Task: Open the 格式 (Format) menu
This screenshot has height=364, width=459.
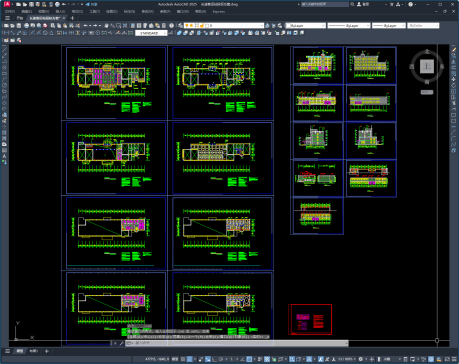Action: click(77, 11)
